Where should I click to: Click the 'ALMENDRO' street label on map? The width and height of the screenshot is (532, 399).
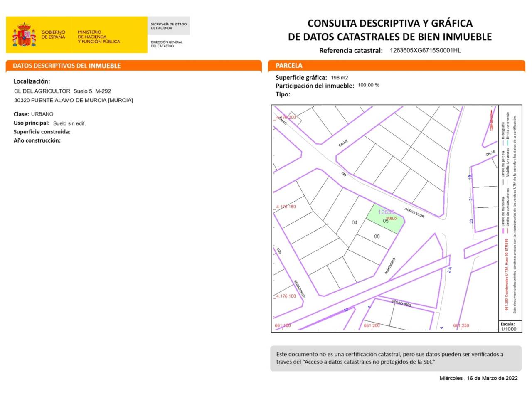click(390, 266)
